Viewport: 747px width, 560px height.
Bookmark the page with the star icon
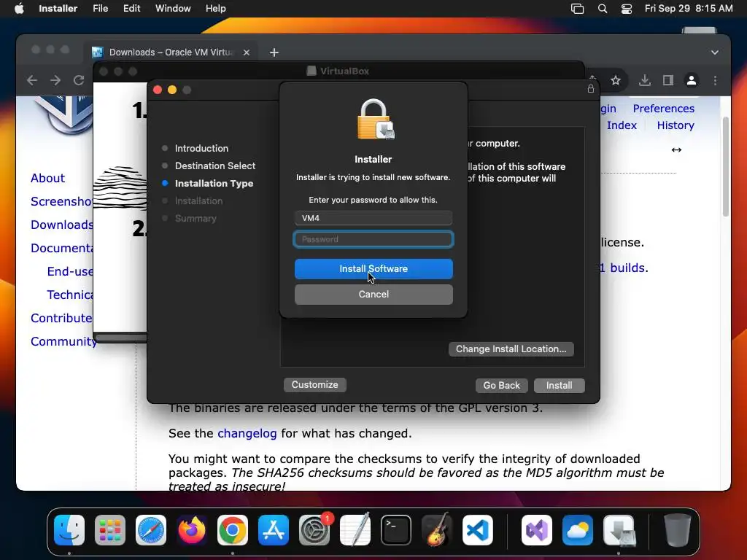coord(616,80)
